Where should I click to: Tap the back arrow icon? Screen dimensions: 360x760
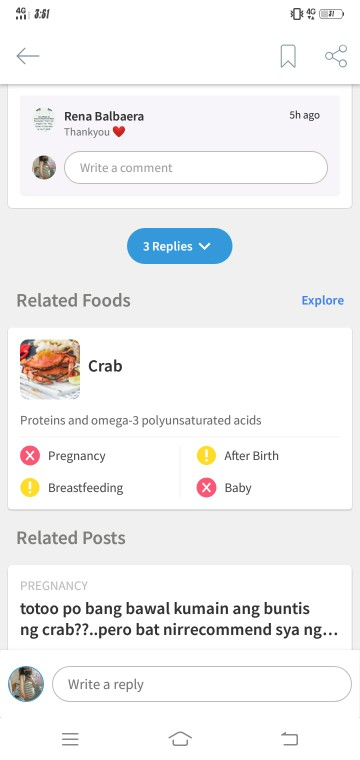click(x=28, y=56)
